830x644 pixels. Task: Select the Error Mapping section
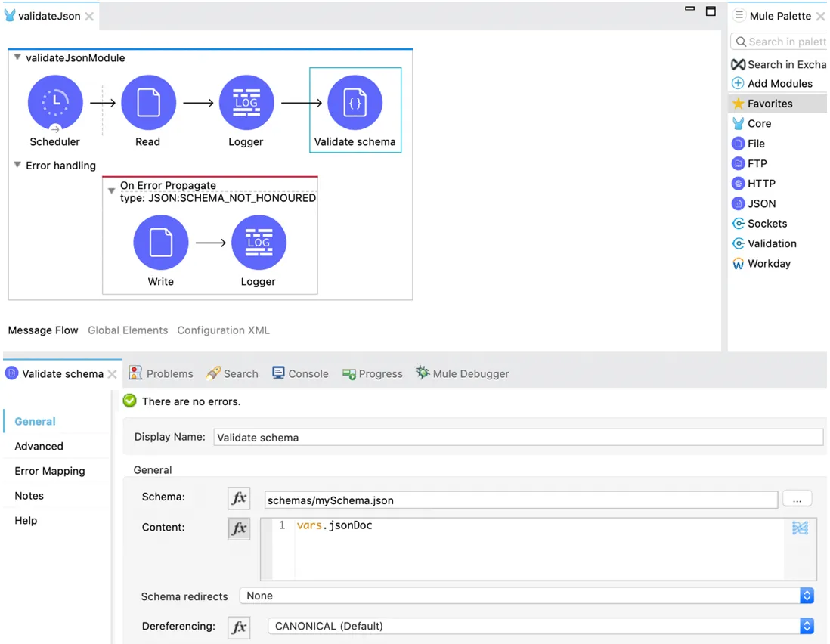(50, 471)
